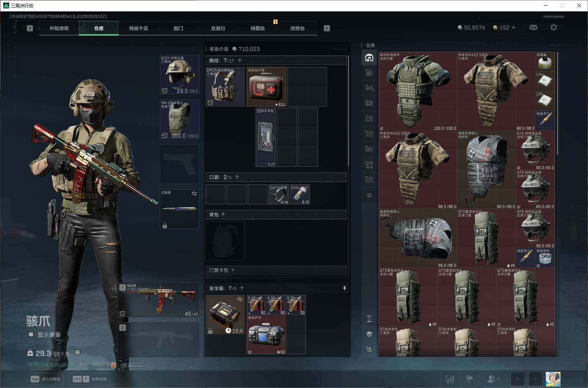Click the stacked layers icon in stash sidebar
Screen dimensions: 588x388
(369, 334)
